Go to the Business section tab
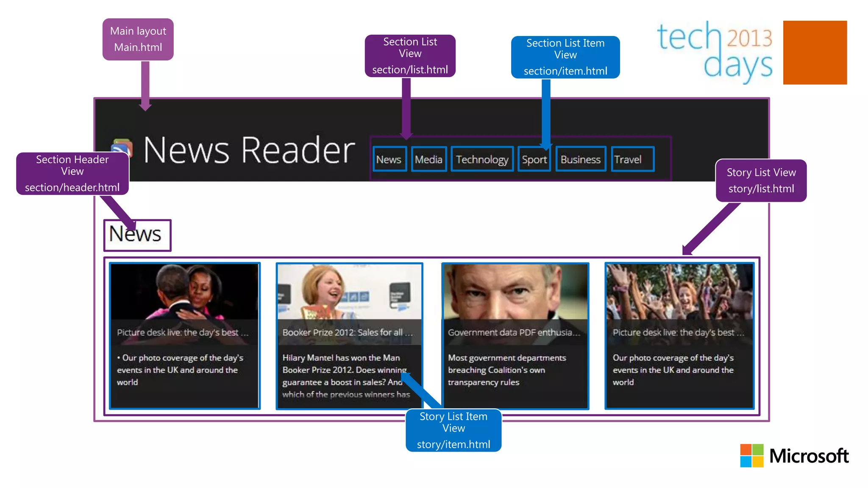Viewport: 868px width, 488px height. click(580, 159)
